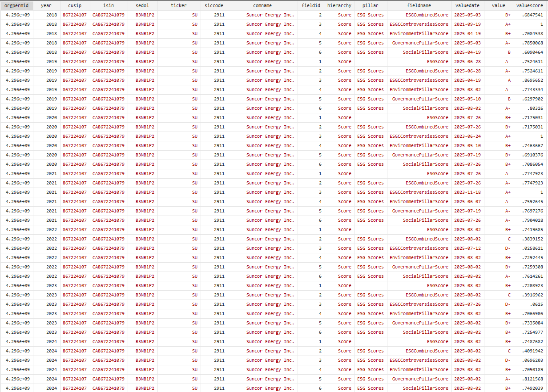
Task: Click the valuescore cell .7492039
Action: click(x=529, y=388)
